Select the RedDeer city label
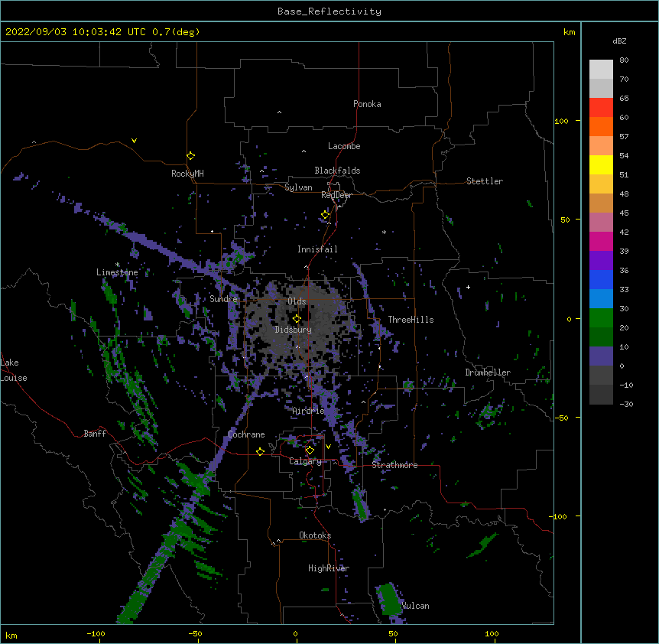659x644 pixels. pos(336,195)
